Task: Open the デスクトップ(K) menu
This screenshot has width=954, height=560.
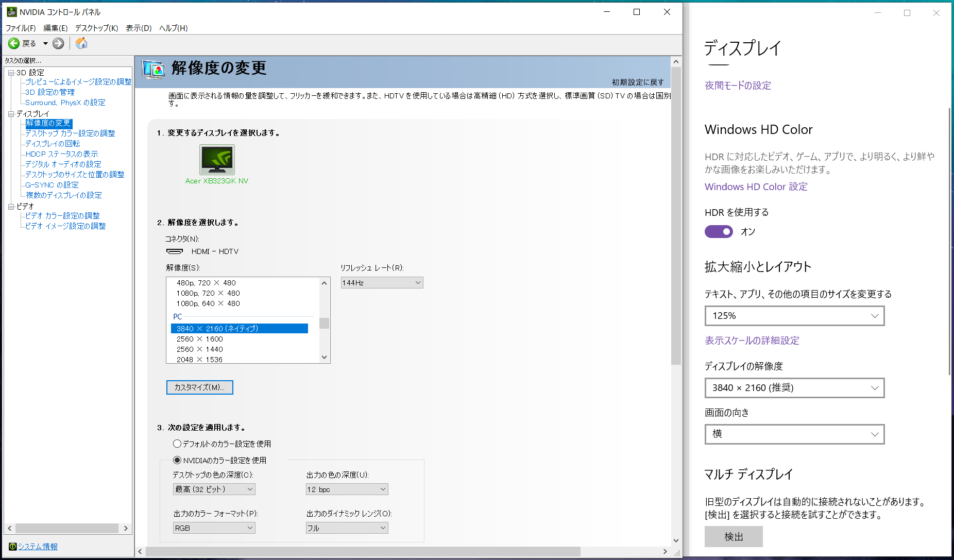Action: point(96,28)
